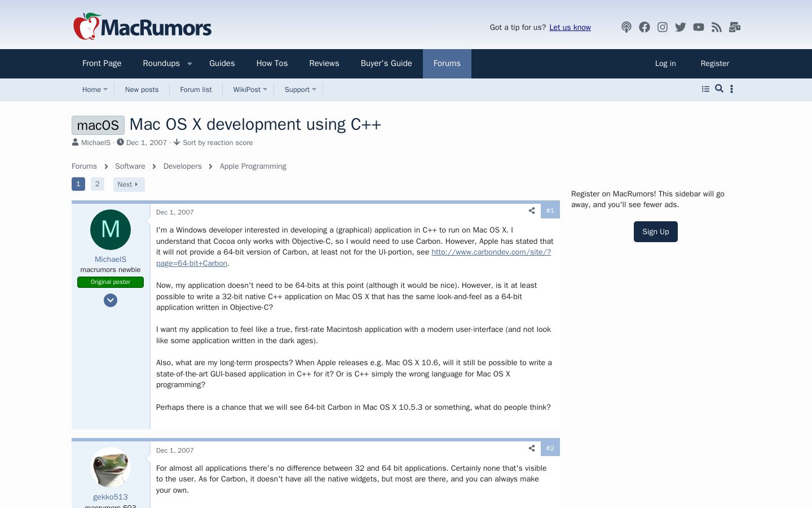
Task: Go to Software breadcrumb
Action: point(130,166)
